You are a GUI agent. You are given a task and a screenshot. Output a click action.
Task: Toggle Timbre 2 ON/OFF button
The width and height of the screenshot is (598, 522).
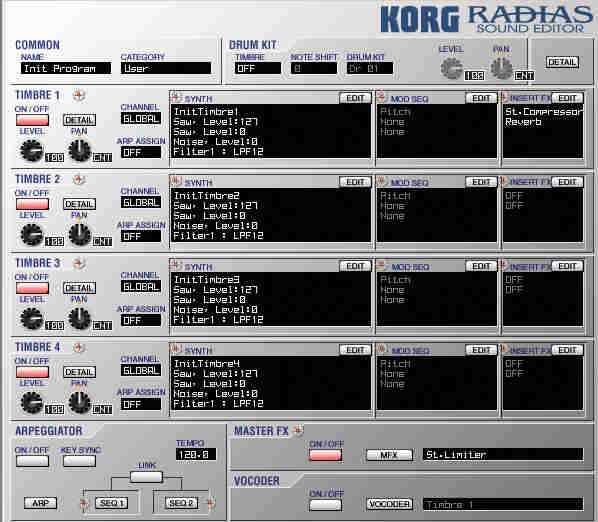tap(32, 204)
